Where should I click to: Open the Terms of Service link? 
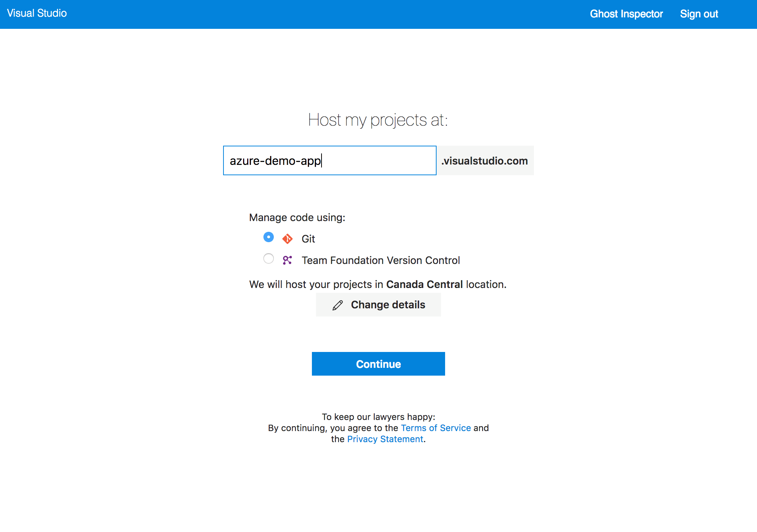coord(436,428)
